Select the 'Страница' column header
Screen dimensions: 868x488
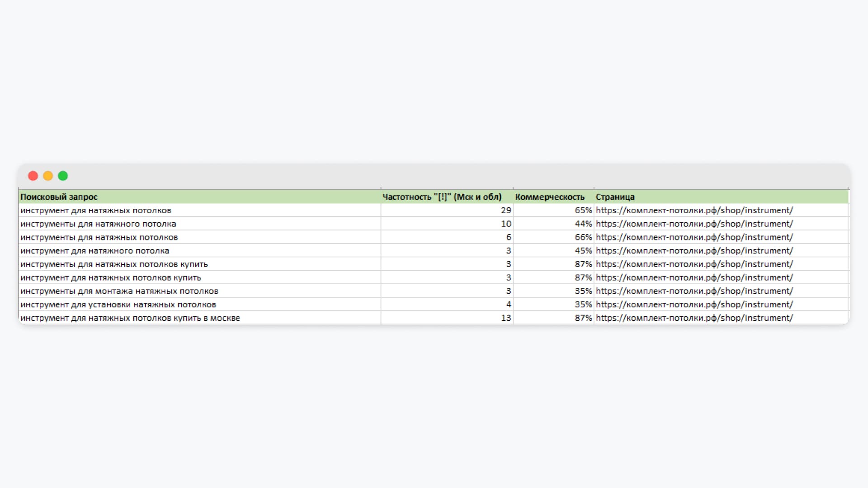[721, 197]
